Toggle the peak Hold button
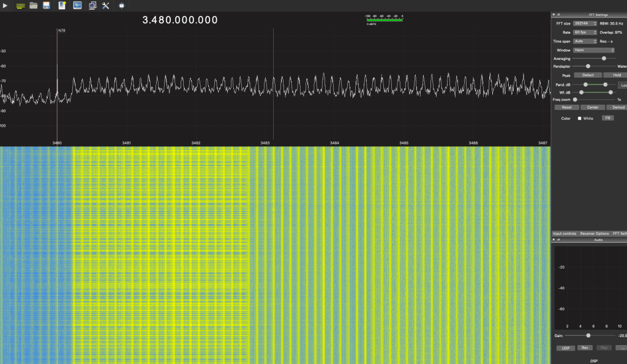Image resolution: width=627 pixels, height=364 pixels. (x=616, y=75)
